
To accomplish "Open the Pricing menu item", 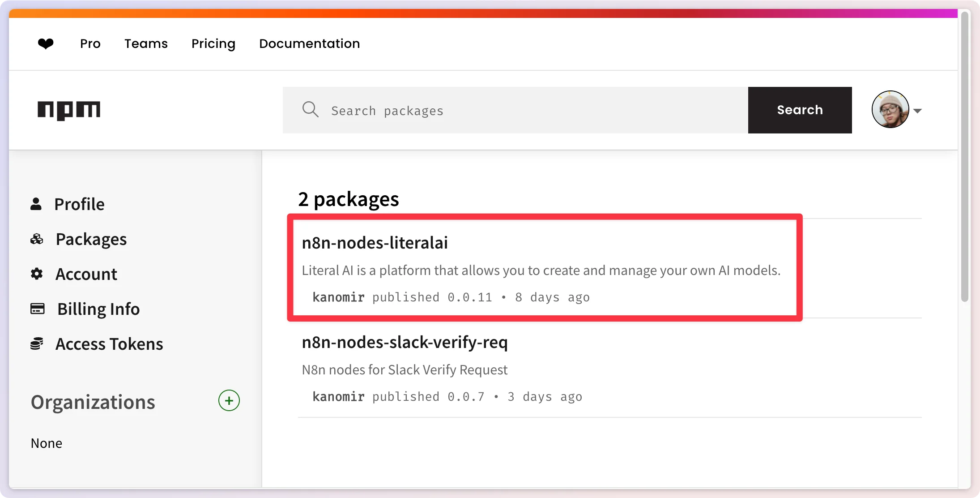I will click(213, 43).
